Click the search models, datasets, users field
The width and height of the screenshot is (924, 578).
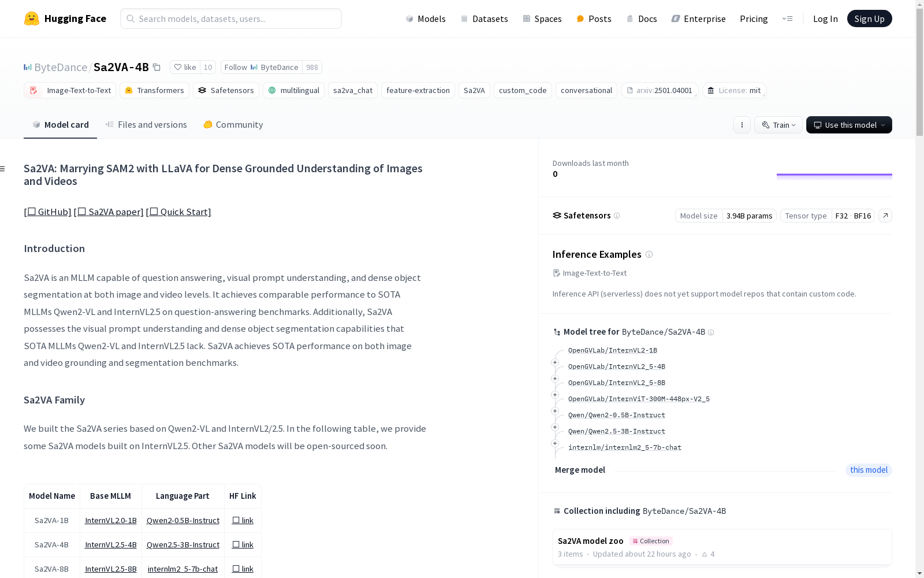pyautogui.click(x=231, y=18)
